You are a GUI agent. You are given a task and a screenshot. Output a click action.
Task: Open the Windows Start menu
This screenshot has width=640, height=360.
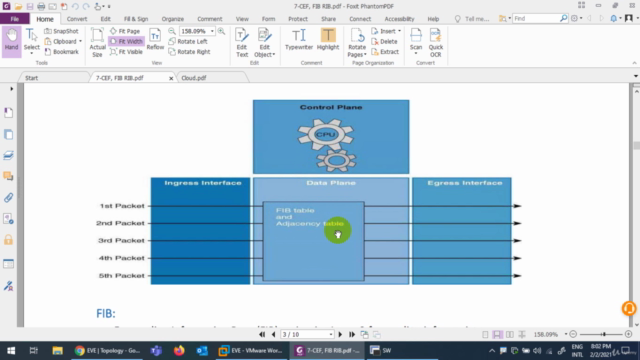coord(11,351)
